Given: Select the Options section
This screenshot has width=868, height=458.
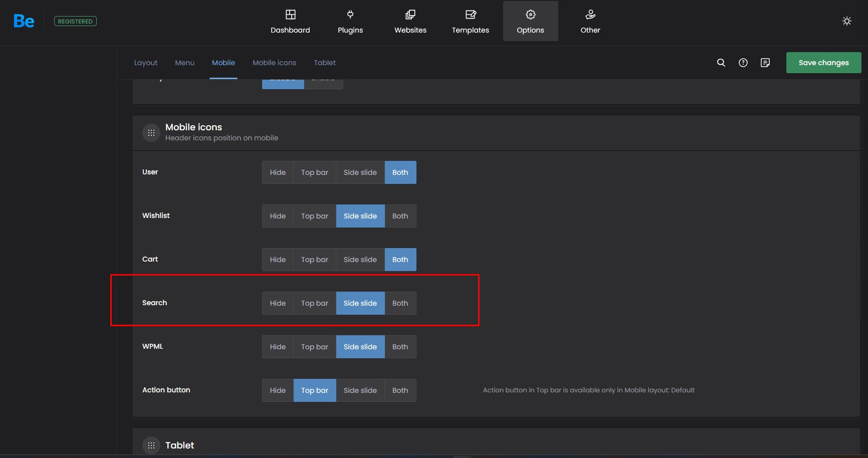Looking at the screenshot, I should [531, 21].
